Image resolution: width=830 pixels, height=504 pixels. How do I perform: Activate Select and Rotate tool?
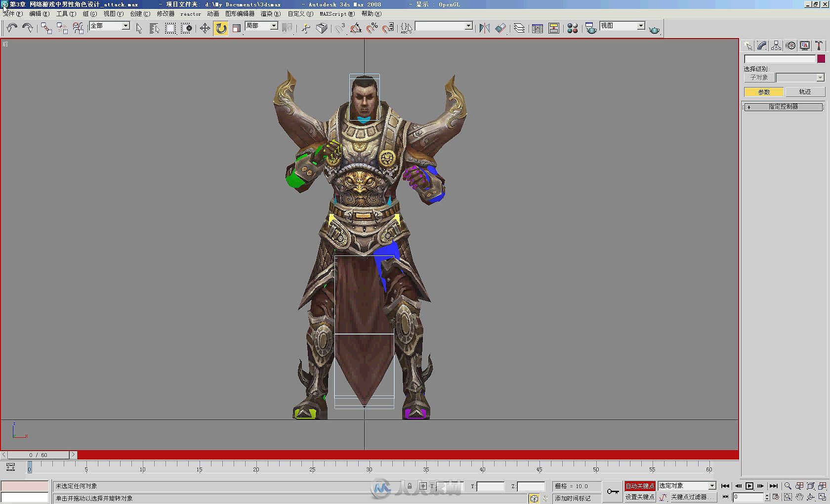tap(221, 28)
